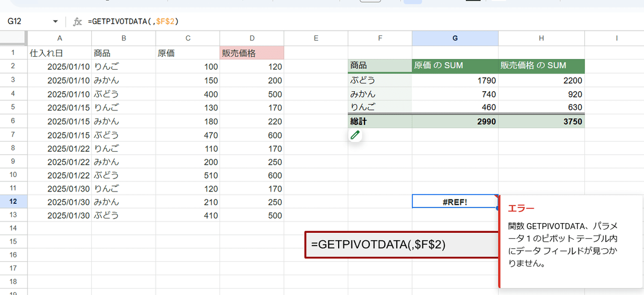Open the Name Box dropdown arrow
This screenshot has width=644, height=295.
(x=55, y=21)
